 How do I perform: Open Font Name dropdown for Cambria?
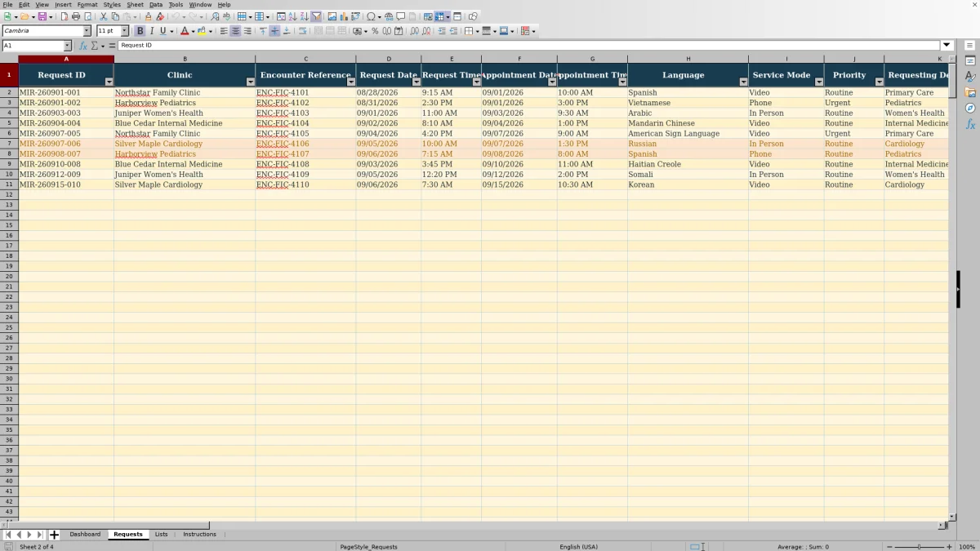coord(87,31)
